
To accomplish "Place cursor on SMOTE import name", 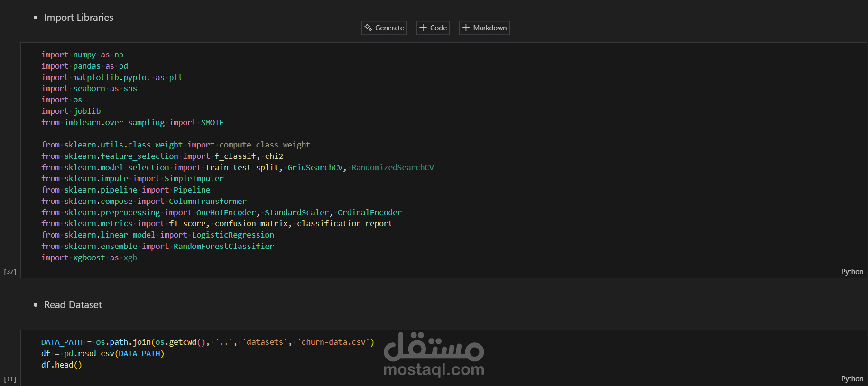I will (212, 123).
